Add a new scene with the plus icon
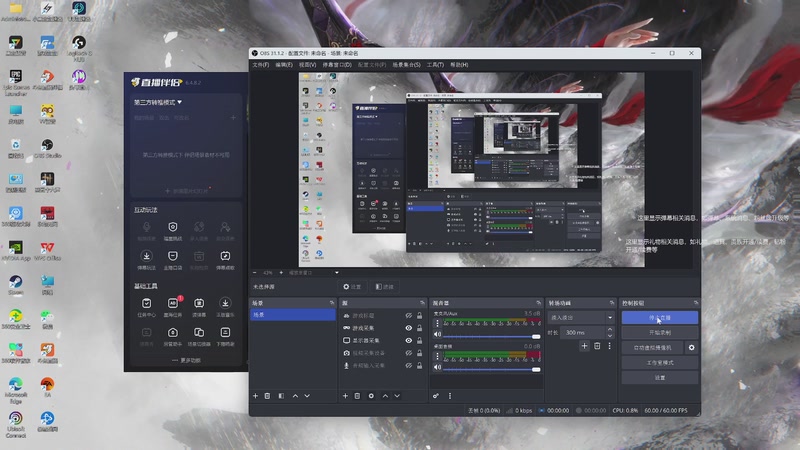Screen dimensions: 800x450 (x=256, y=396)
